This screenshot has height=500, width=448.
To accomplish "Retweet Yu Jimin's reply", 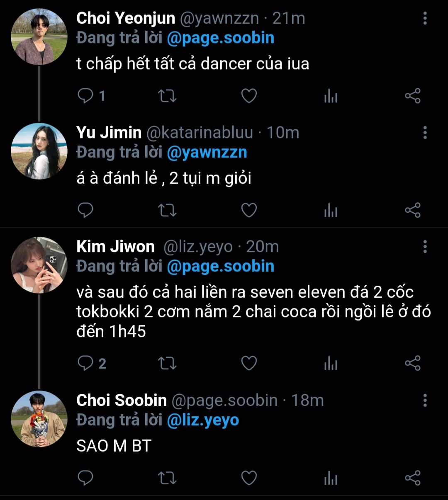I will (168, 210).
